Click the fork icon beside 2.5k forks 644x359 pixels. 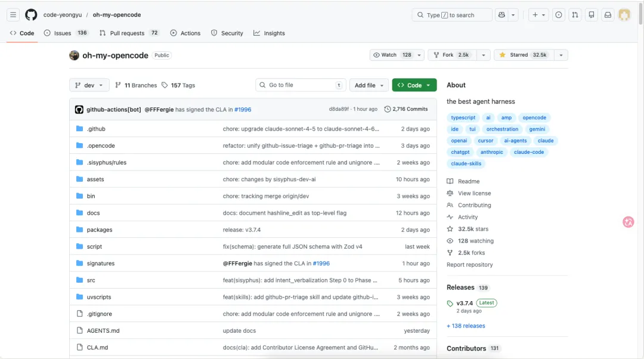[x=450, y=253]
